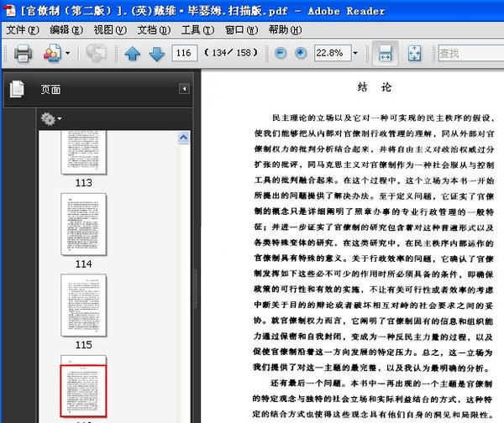This screenshot has width=504, height=423.
Task: Open the thumbnail options gear menu
Action: tap(50, 120)
